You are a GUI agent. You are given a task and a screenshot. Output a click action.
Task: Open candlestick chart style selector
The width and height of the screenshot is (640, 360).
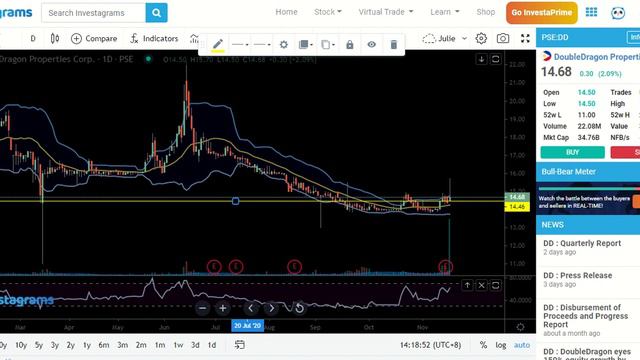point(55,38)
